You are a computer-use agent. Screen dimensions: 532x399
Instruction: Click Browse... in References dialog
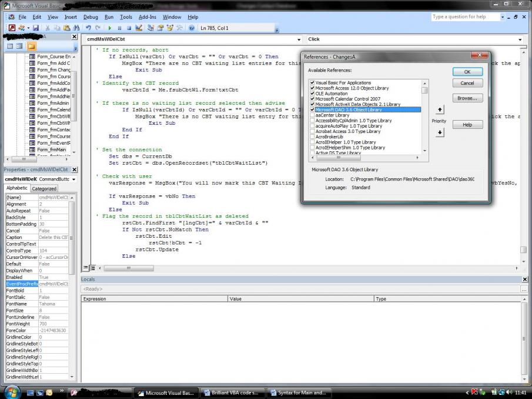click(x=467, y=98)
